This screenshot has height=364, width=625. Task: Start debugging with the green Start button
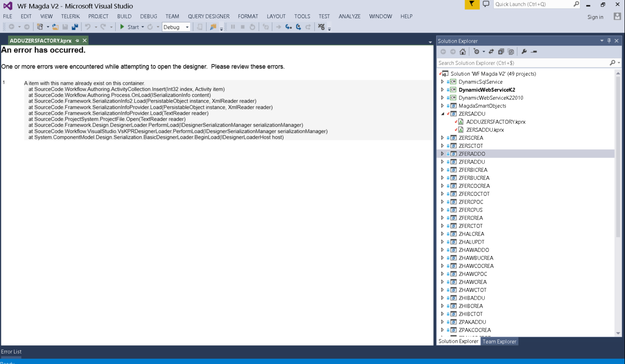(129, 27)
